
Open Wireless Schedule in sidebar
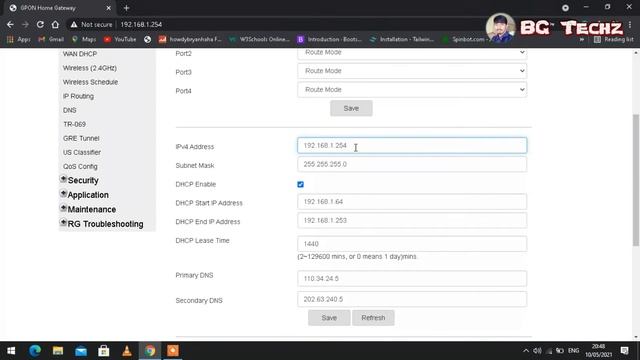point(90,82)
